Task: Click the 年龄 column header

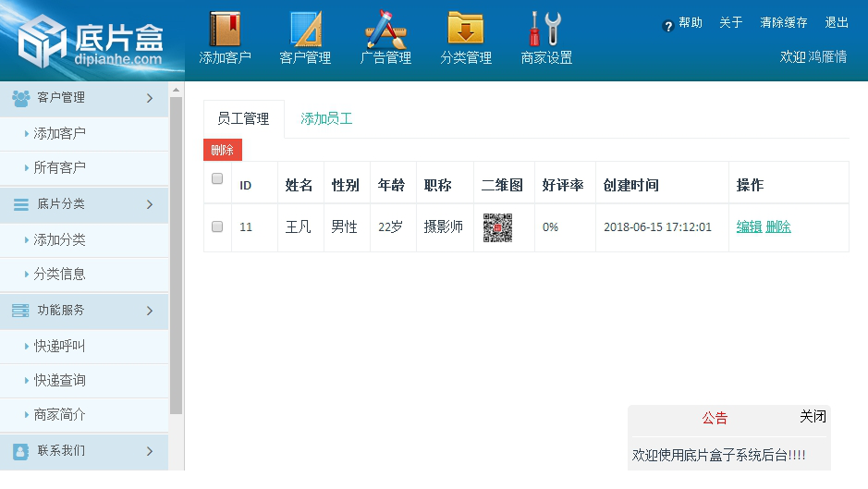Action: 391,185
